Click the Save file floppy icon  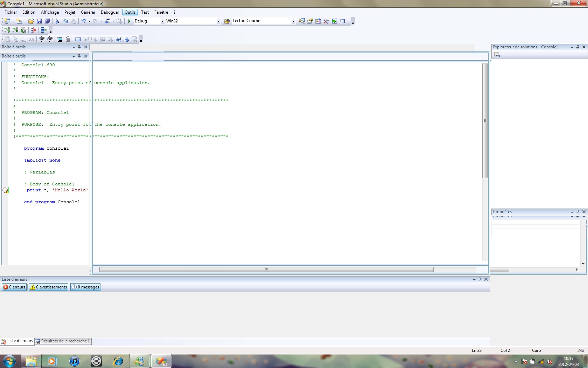(39, 21)
